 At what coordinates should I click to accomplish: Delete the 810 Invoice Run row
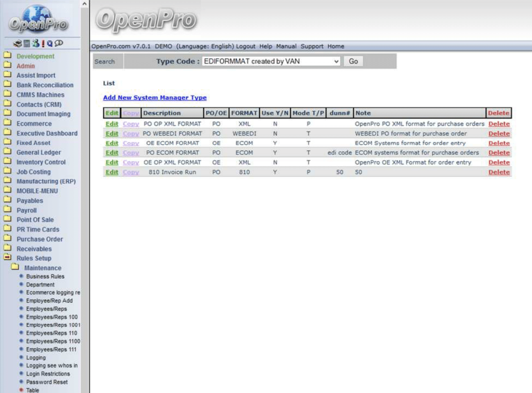click(499, 172)
